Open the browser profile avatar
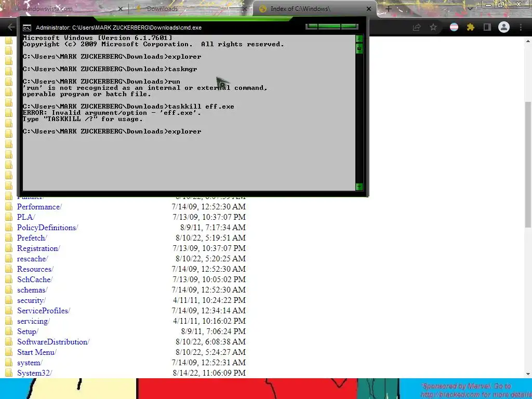The height and width of the screenshot is (399, 532). (x=504, y=27)
